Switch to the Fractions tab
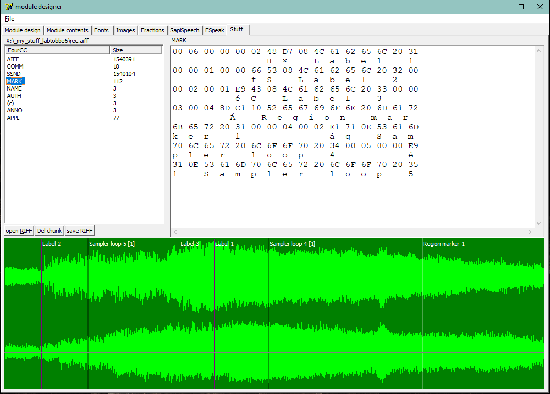The image size is (550, 394). point(152,30)
